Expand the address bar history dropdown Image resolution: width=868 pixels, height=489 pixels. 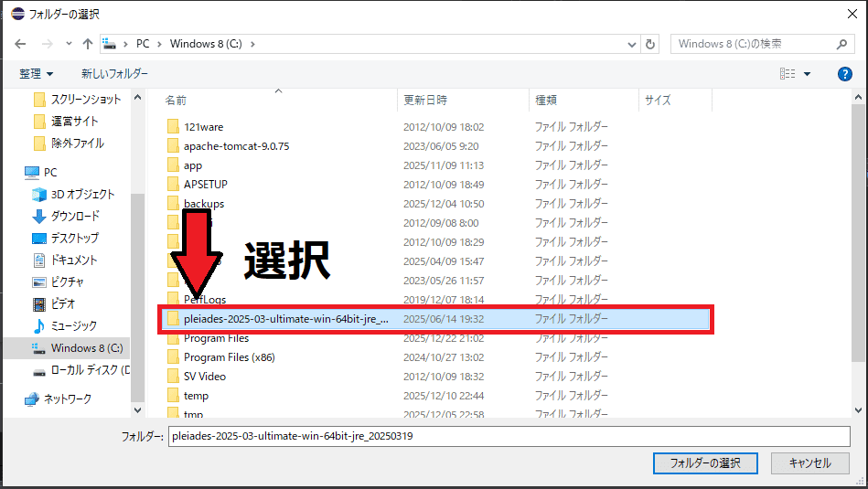631,44
